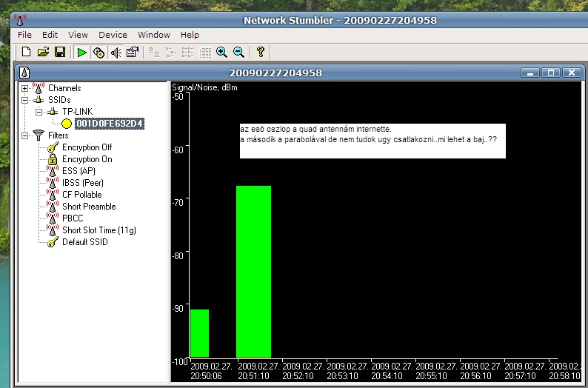
Task: Switch to the details view toolbar button
Action: [x=205, y=53]
